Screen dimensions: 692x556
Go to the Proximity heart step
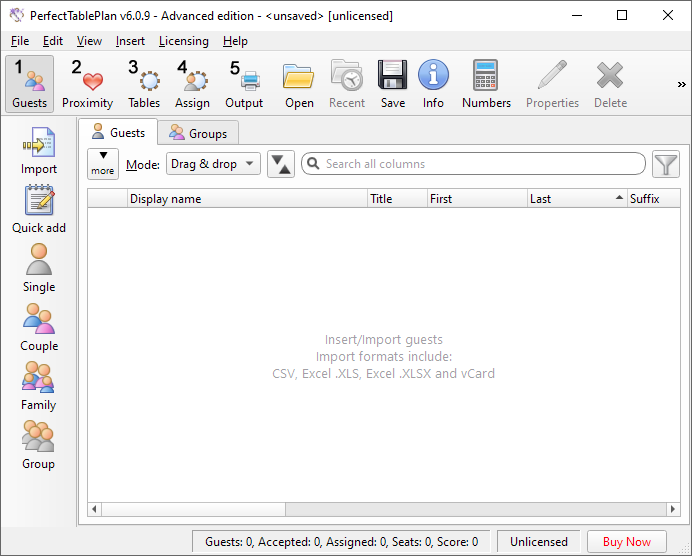87,84
